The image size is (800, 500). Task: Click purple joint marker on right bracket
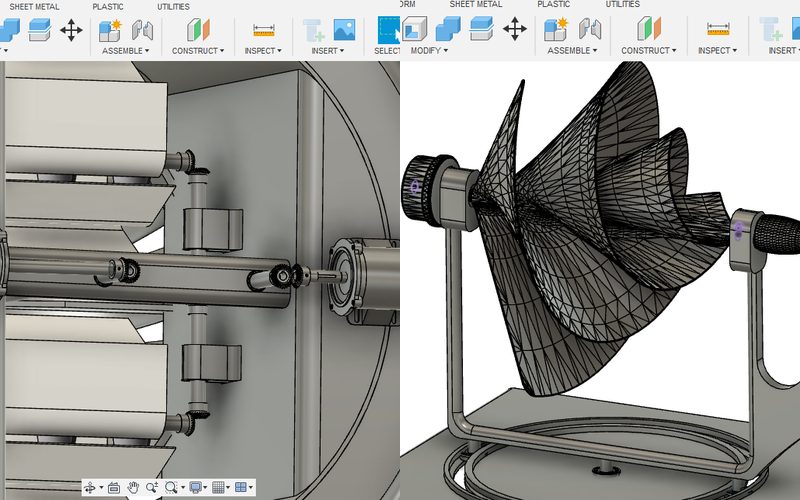(738, 231)
